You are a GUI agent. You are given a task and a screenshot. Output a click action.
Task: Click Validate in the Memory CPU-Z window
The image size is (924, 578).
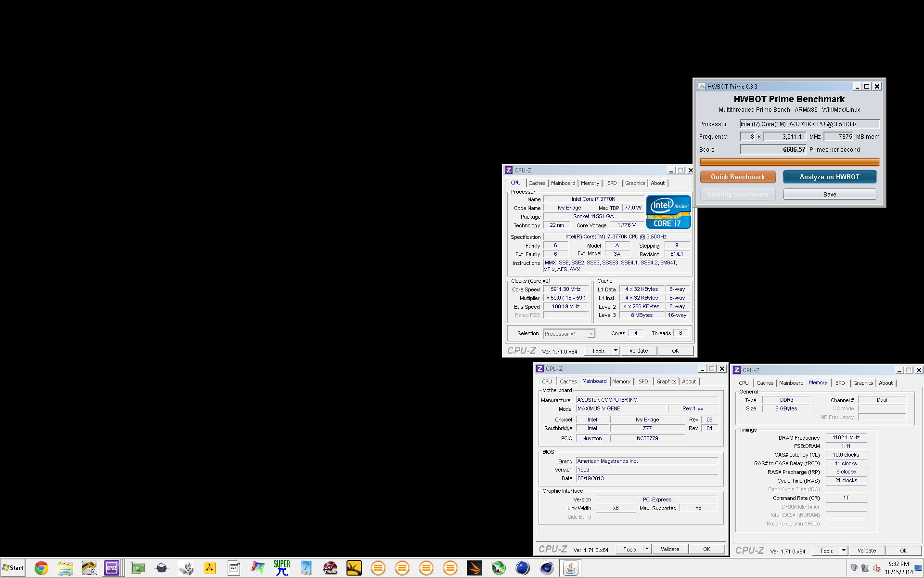867,551
